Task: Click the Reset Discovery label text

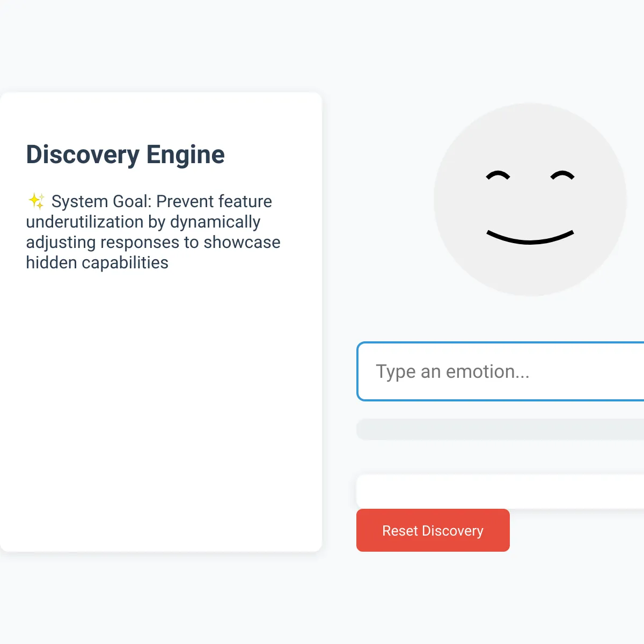Action: 432,531
